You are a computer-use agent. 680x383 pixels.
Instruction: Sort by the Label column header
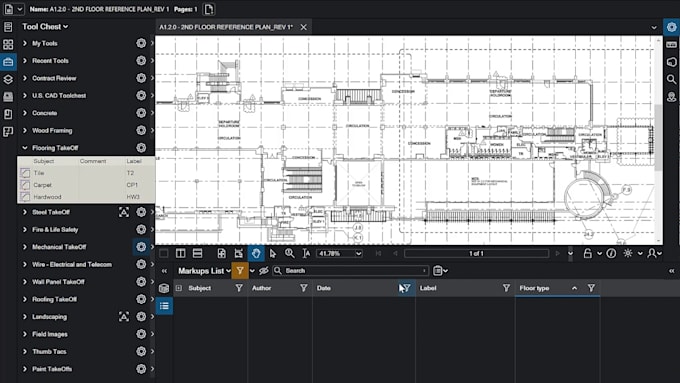click(428, 288)
